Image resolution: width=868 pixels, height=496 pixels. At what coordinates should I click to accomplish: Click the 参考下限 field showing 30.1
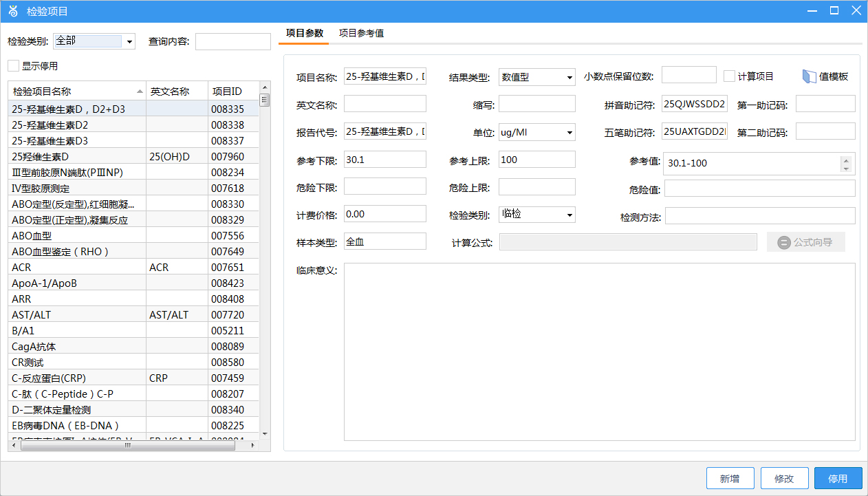[384, 160]
